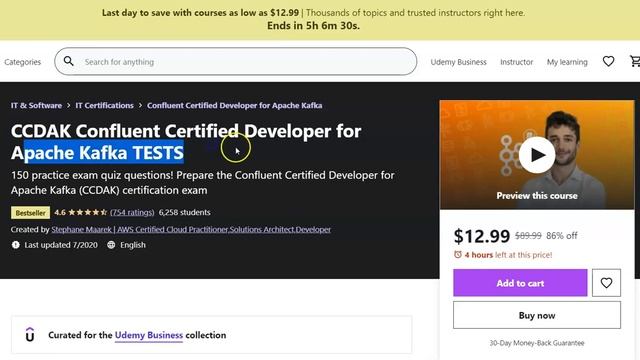This screenshot has width=640, height=360.
Task: Go to IT Certifications breadcrumb
Action: click(104, 105)
